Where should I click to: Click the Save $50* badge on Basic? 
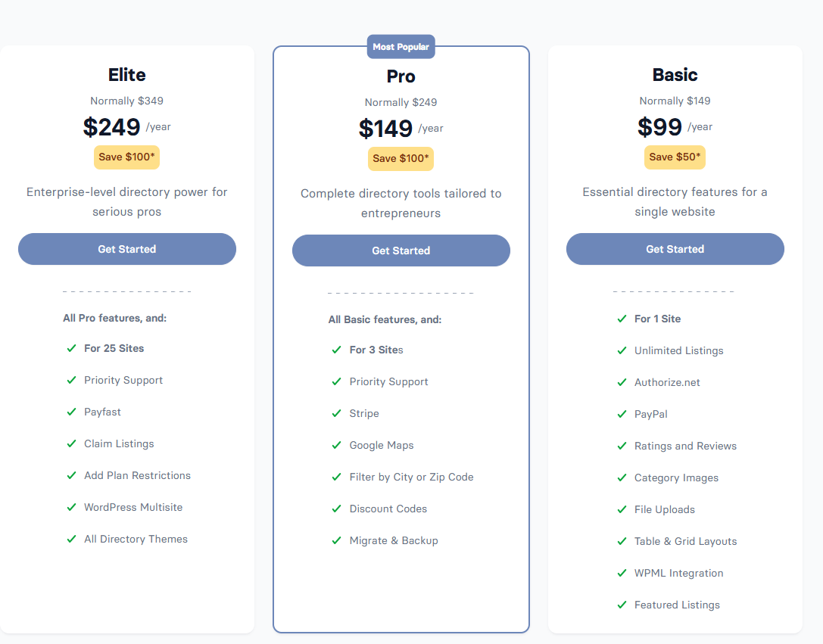click(x=675, y=157)
